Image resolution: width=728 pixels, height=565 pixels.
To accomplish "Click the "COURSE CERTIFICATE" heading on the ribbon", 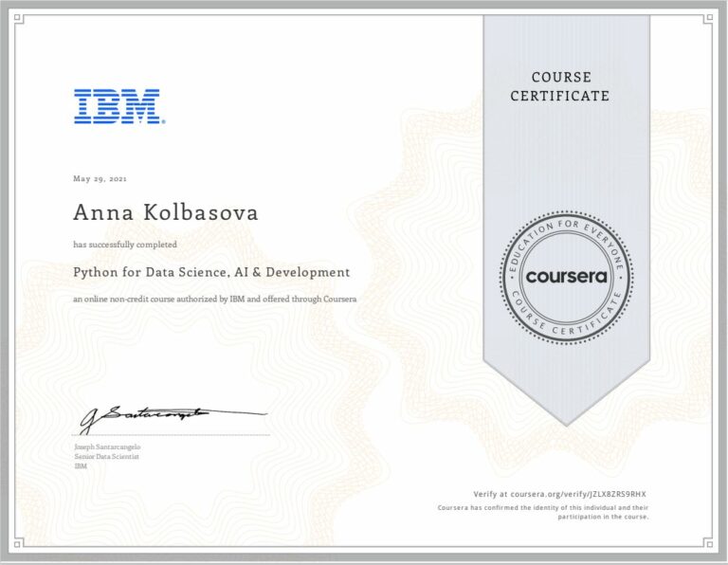I will [560, 86].
